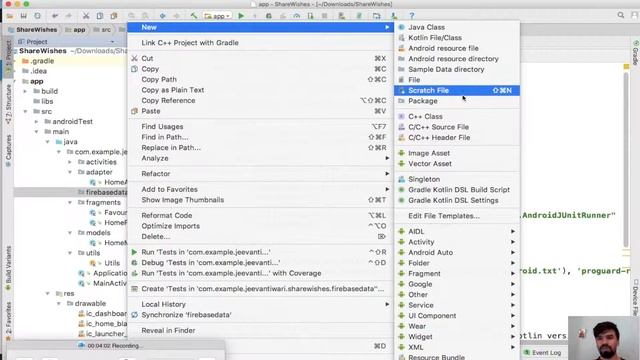Screen dimensions: 640x360
Task: Choose Find Usages menu entry
Action: coord(260,127)
